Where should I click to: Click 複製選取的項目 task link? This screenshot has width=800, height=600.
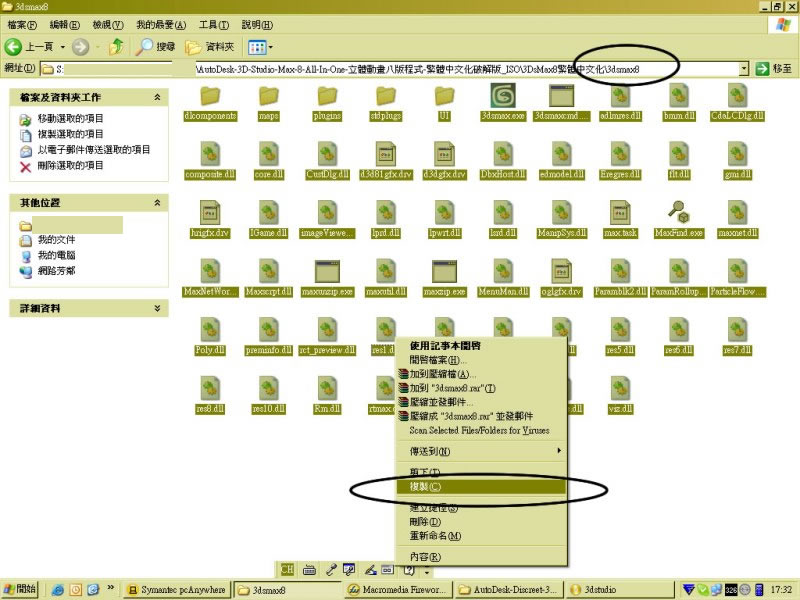pos(70,134)
